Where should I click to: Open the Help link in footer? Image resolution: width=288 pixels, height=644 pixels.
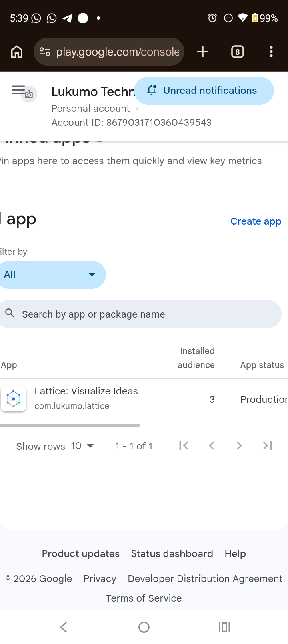tap(235, 553)
